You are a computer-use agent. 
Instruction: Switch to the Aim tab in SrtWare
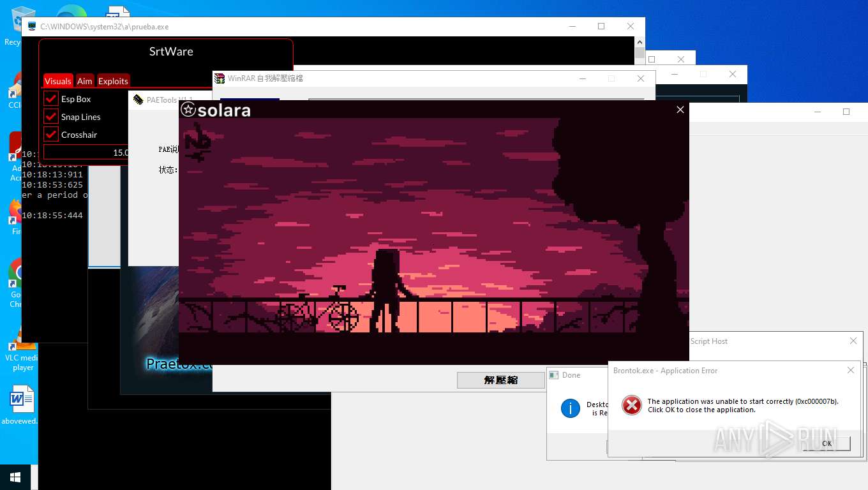[x=85, y=81]
